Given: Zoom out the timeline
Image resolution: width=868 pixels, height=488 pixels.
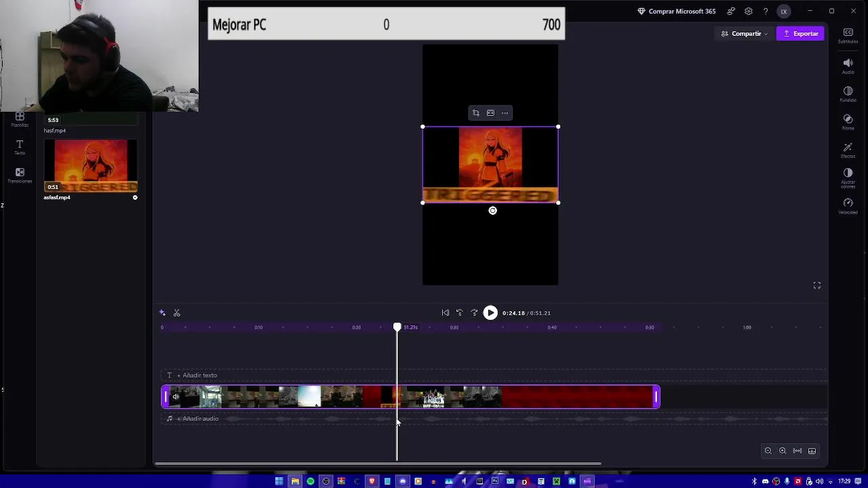Looking at the screenshot, I should (x=768, y=451).
